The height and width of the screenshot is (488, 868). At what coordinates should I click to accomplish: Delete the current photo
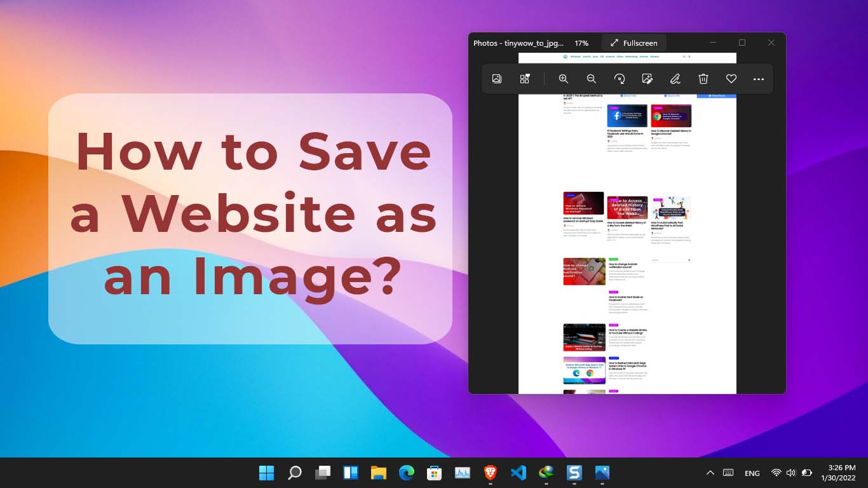tap(703, 79)
